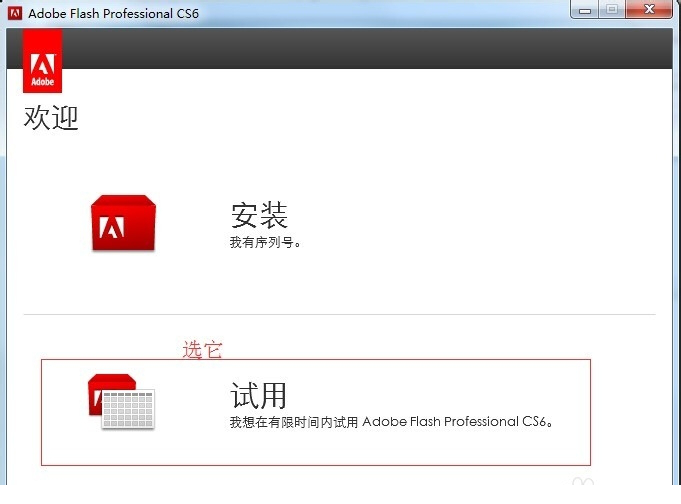Screen dimensions: 681x504
Task: Choose the 安装 (Install) option
Action: tap(259, 215)
